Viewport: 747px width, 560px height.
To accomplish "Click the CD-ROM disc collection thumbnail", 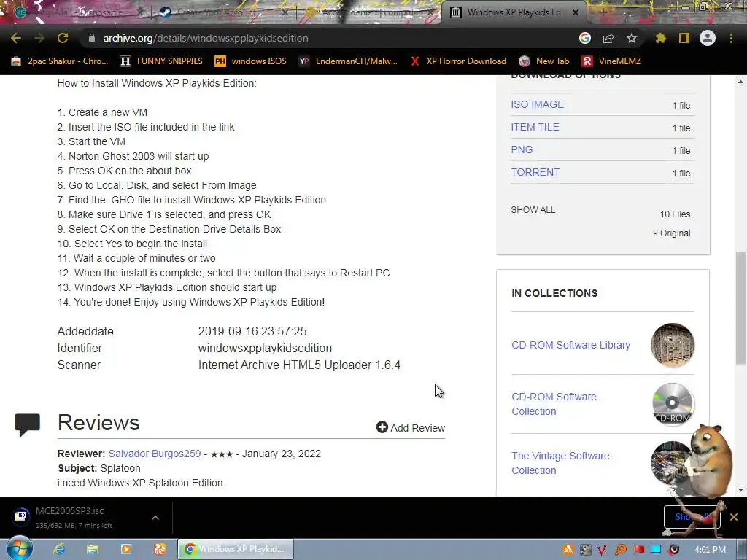I will [672, 404].
